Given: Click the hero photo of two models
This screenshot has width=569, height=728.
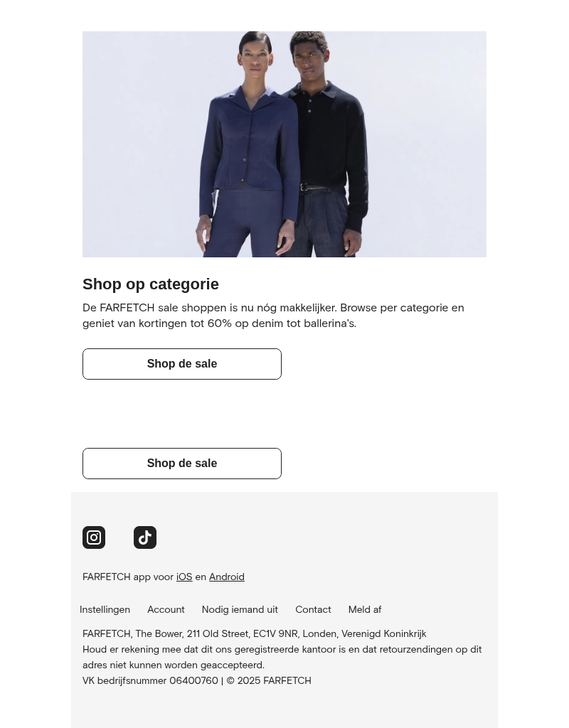Looking at the screenshot, I should pyautogui.click(x=284, y=144).
